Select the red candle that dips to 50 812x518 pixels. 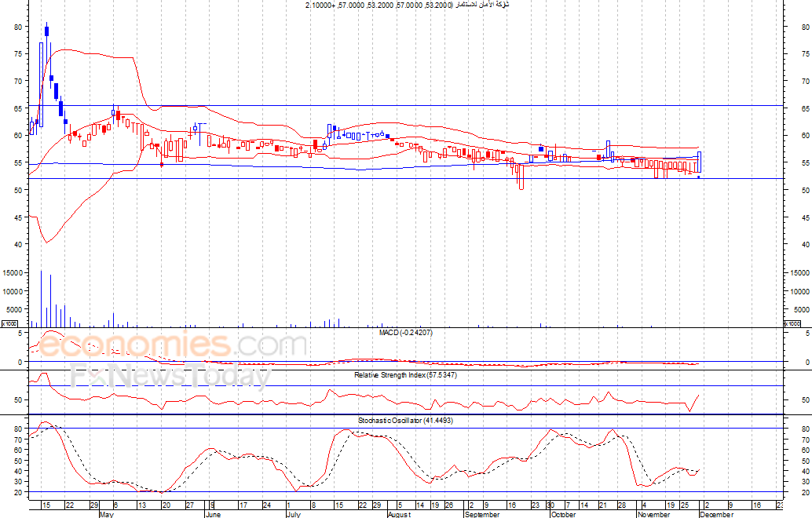(x=521, y=177)
